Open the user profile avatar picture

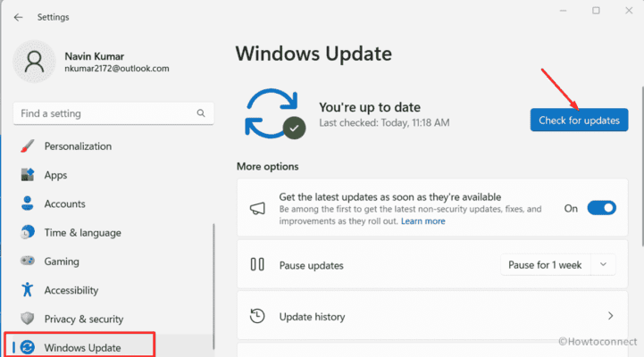tap(34, 62)
